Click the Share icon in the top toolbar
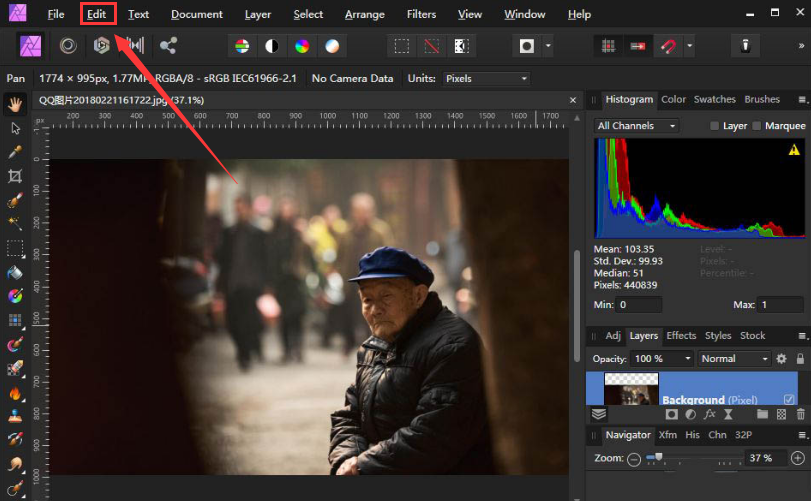Viewport: 811px width, 501px height. coord(168,46)
